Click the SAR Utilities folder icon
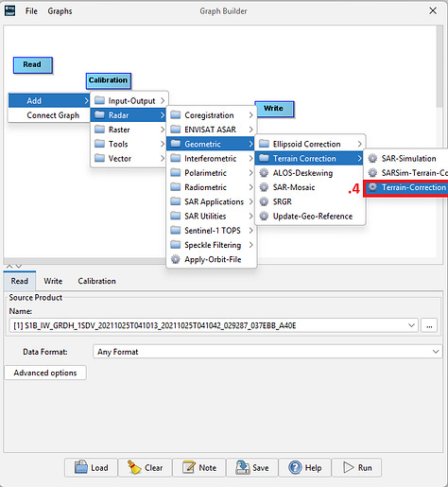This screenshot has width=448, height=487. click(176, 216)
